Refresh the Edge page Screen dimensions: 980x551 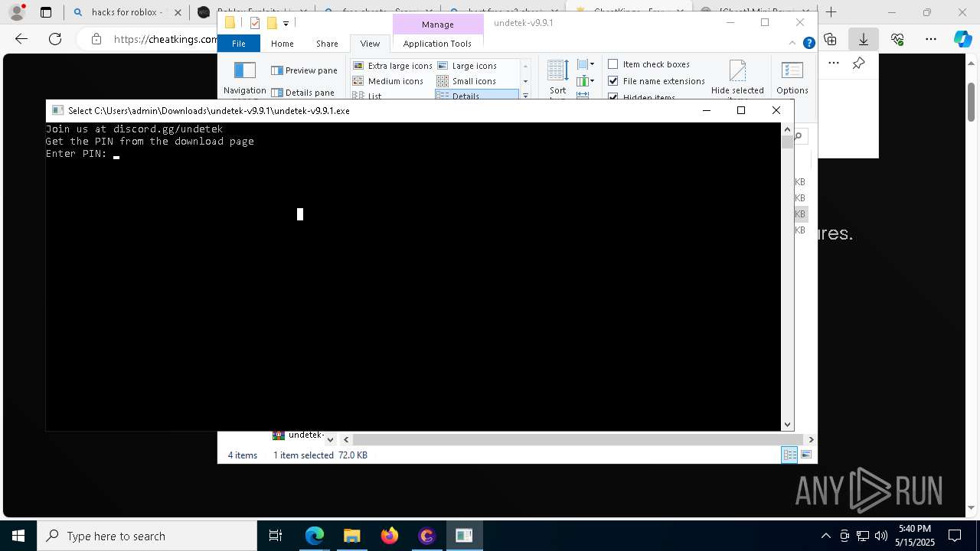click(55, 39)
